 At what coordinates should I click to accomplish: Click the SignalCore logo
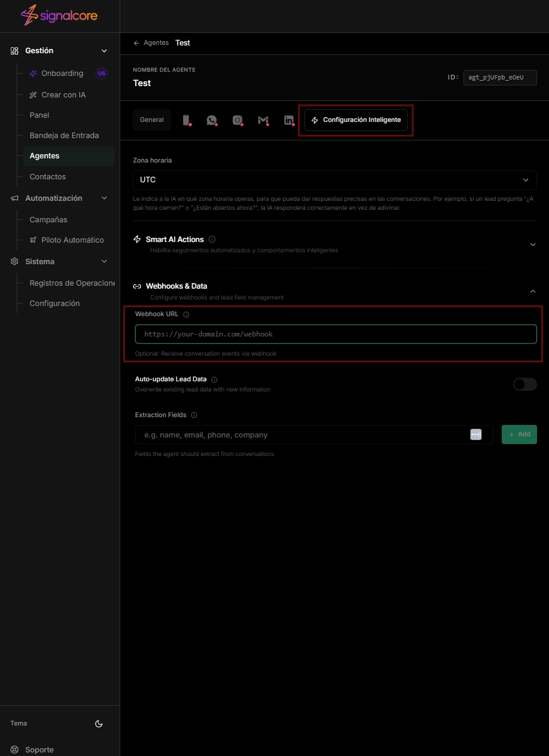pyautogui.click(x=59, y=16)
